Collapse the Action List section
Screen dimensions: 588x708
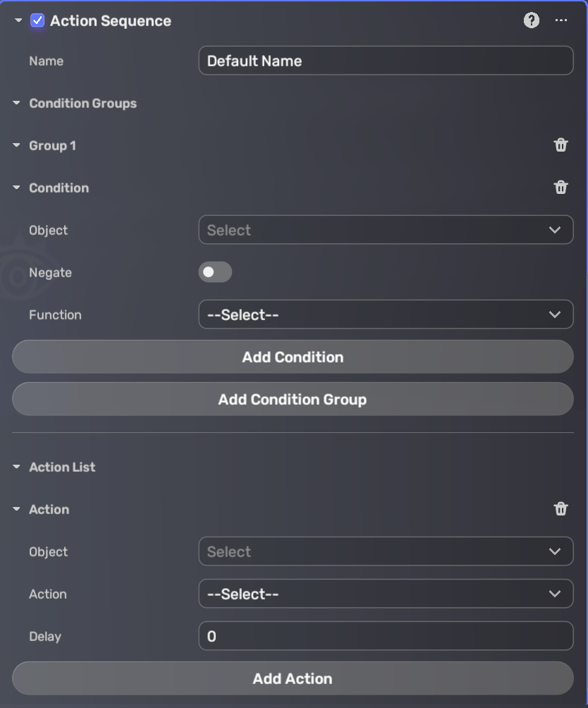click(16, 467)
